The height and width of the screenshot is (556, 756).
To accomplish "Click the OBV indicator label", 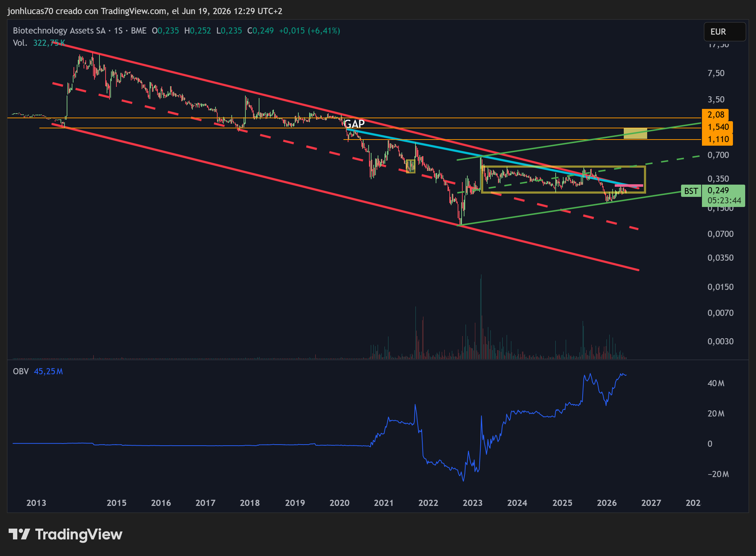I will click(x=21, y=371).
